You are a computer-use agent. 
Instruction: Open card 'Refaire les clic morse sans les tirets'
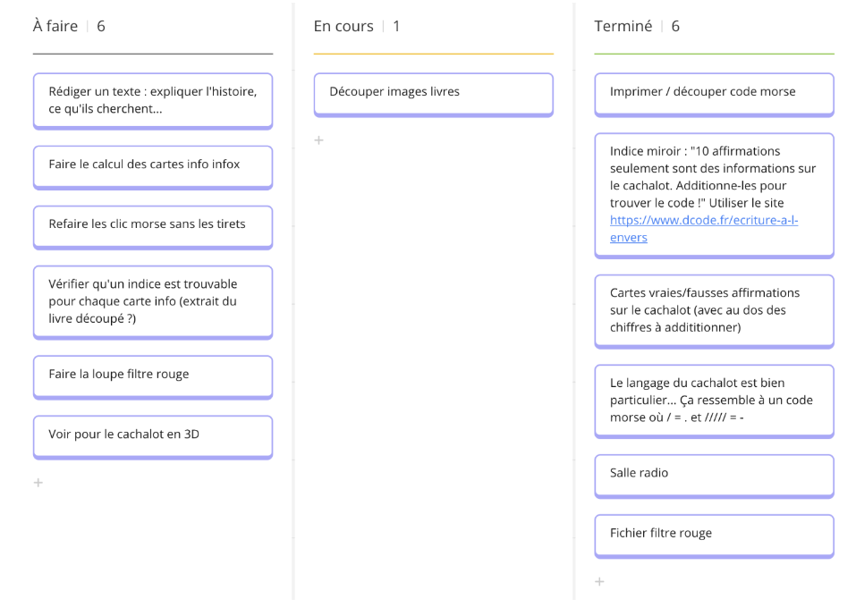[x=152, y=224]
